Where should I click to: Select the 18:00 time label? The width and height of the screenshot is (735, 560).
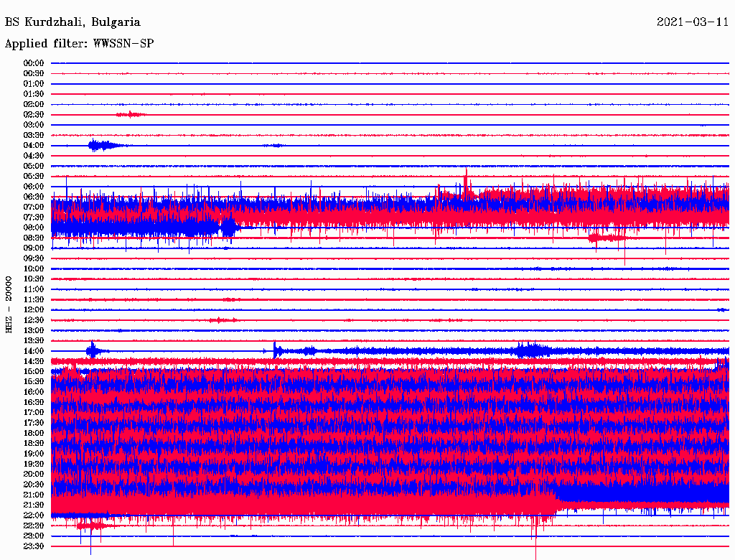tap(34, 434)
